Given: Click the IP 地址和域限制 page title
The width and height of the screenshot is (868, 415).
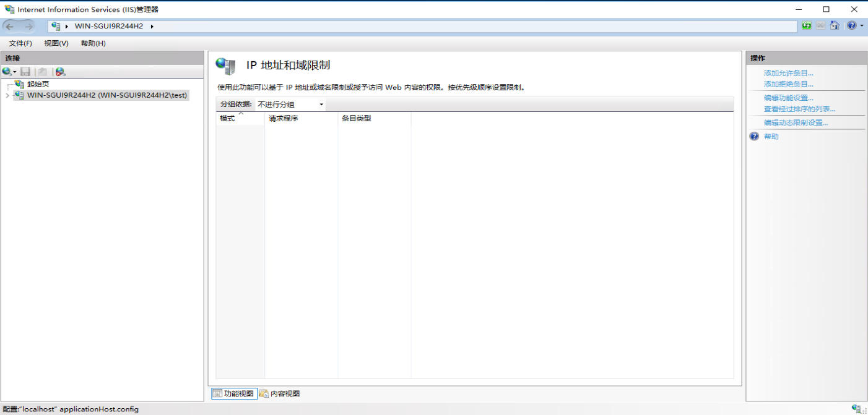Looking at the screenshot, I should pos(288,66).
